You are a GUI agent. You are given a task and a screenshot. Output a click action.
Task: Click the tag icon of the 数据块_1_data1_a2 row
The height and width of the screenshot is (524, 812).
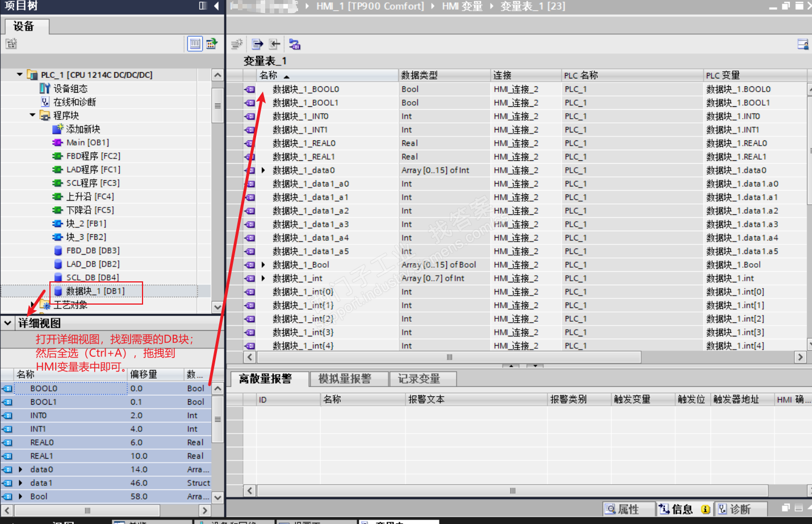pos(250,211)
